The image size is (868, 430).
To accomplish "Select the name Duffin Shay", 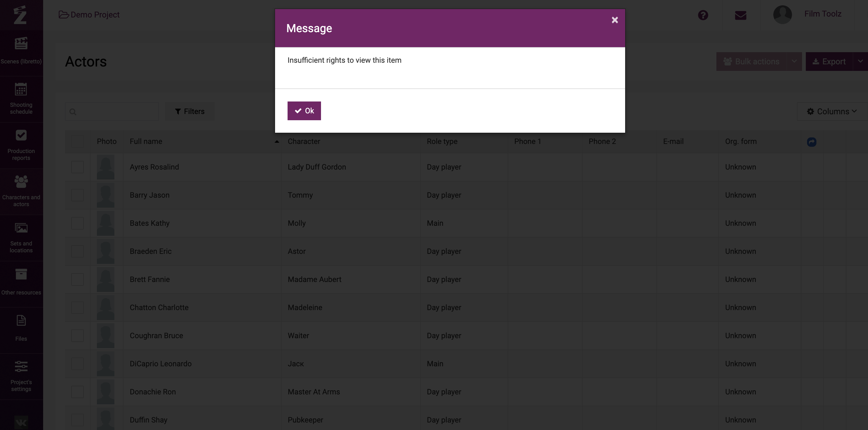I will [148, 420].
